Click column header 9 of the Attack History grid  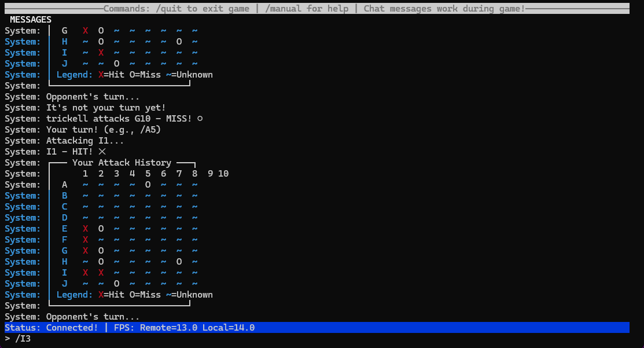[x=210, y=174]
